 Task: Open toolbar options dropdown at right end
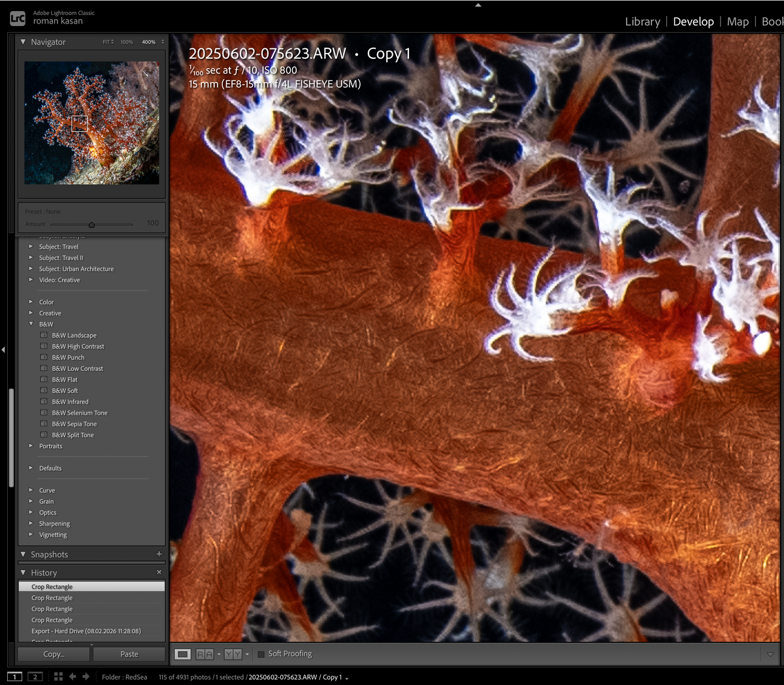point(770,654)
